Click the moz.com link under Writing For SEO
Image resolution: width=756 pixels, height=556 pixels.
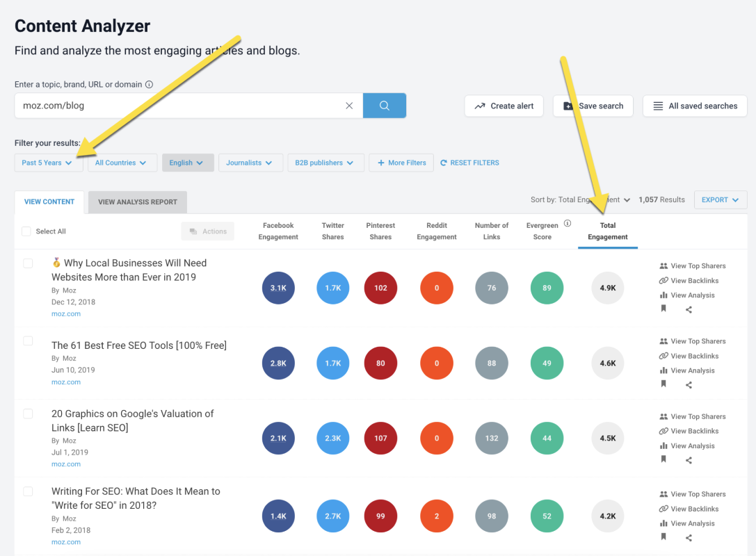pos(66,542)
